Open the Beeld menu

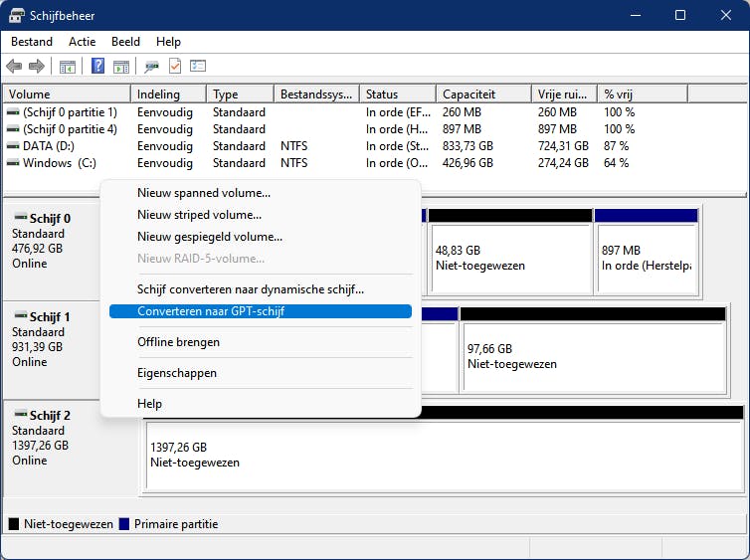125,42
